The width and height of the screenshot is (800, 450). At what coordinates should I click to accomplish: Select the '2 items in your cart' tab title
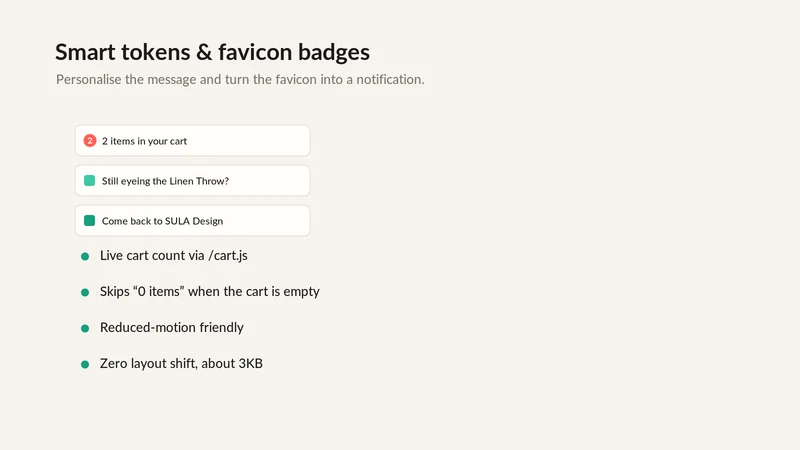[144, 141]
